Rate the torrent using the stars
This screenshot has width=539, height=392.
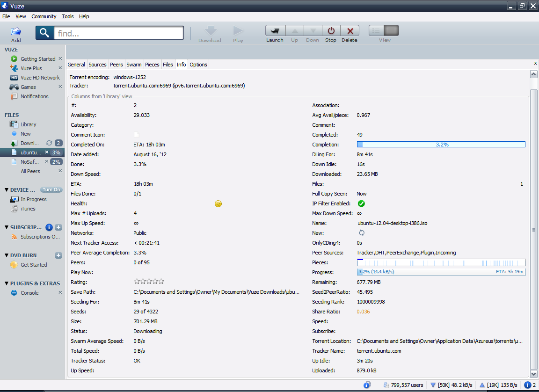click(x=149, y=282)
